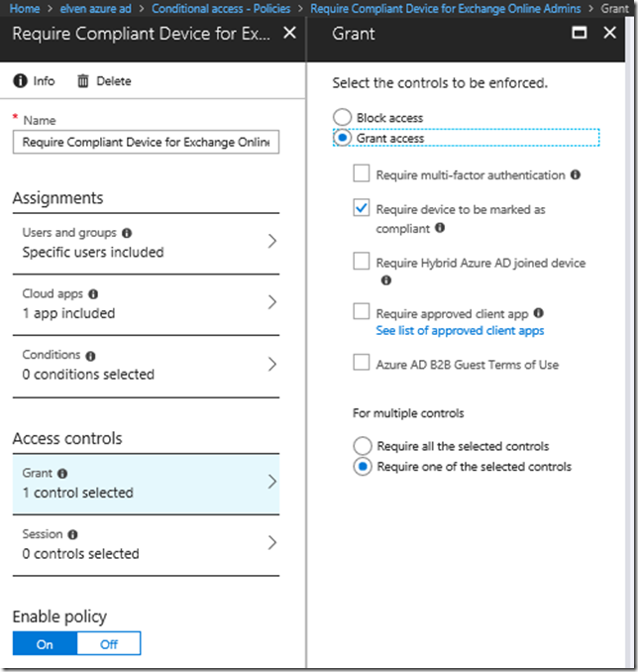Screen dimensions: 638x672
Task: Enable Require multi-factor authentication checkbox
Action: click(362, 175)
